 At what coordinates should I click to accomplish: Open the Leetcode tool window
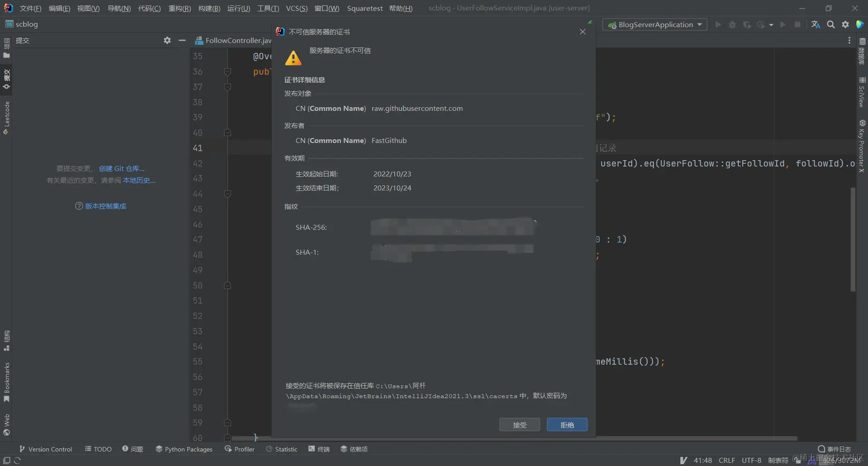[6, 118]
